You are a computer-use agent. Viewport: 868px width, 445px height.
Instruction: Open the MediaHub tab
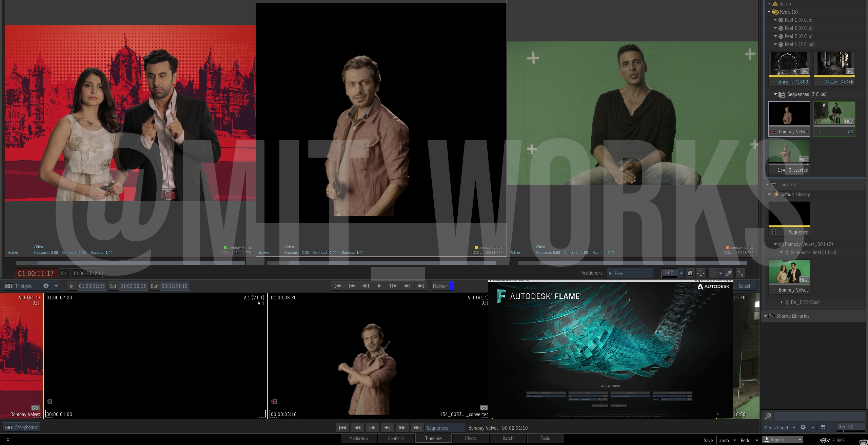point(358,439)
